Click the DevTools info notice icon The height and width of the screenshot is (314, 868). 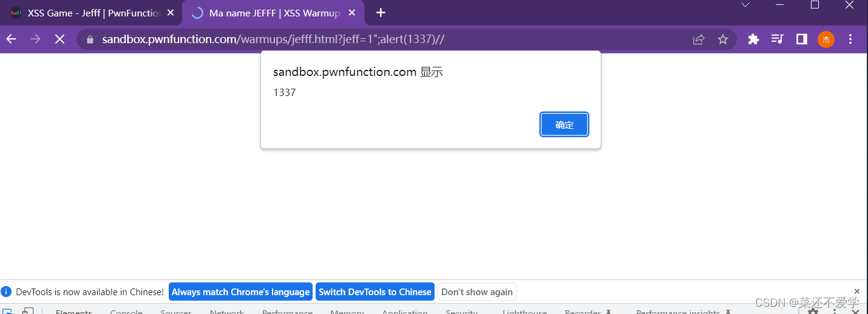7,292
